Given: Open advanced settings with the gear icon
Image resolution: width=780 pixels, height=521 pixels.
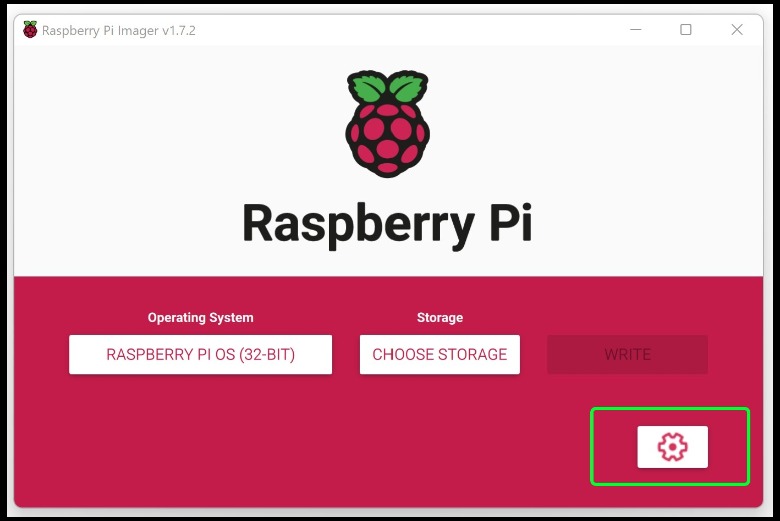Looking at the screenshot, I should pyautogui.click(x=672, y=447).
